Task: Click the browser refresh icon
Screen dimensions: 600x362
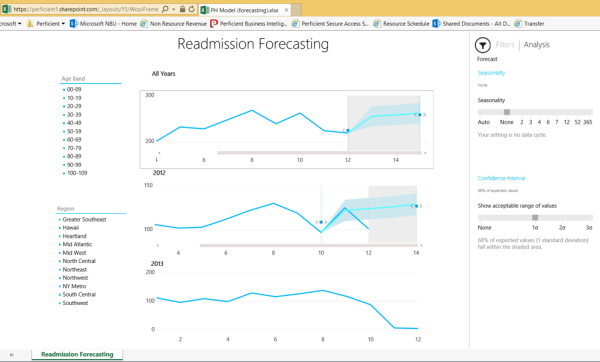Action: [x=192, y=9]
